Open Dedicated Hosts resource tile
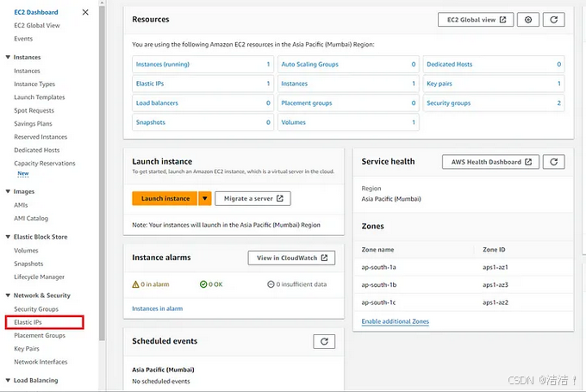This screenshot has width=586, height=392. [494, 65]
